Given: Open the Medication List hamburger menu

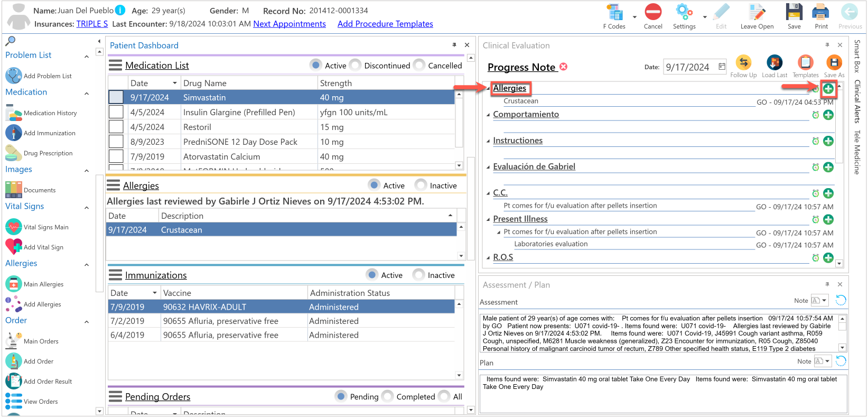Looking at the screenshot, I should click(x=115, y=65).
